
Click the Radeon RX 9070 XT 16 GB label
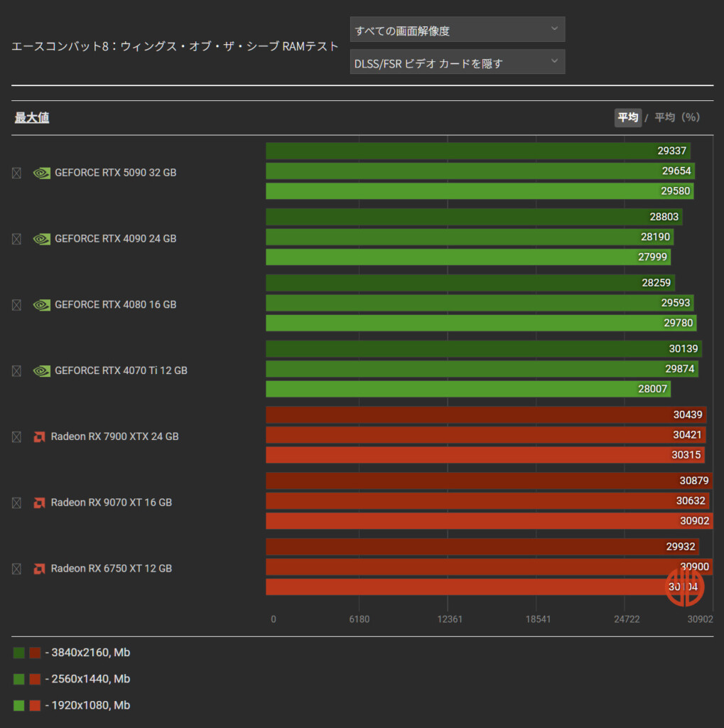112,503
